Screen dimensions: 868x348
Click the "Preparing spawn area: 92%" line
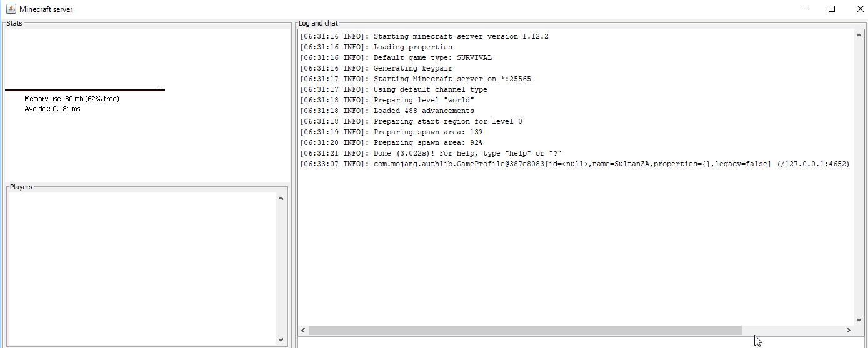tap(391, 142)
